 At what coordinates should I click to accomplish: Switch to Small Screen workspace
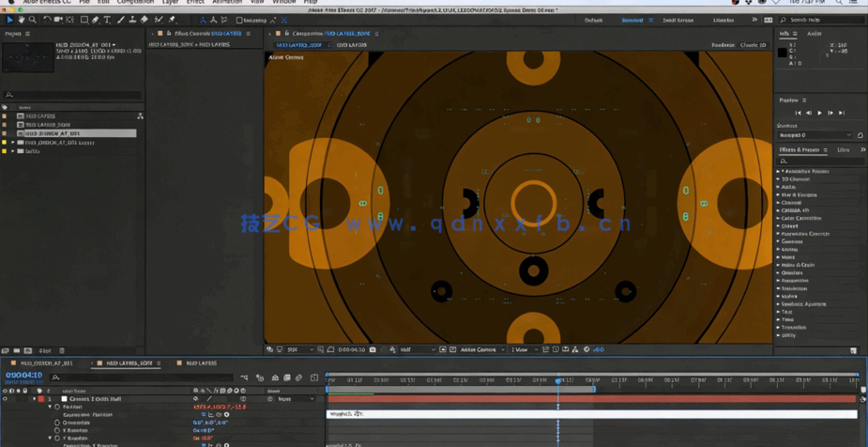pyautogui.click(x=678, y=20)
